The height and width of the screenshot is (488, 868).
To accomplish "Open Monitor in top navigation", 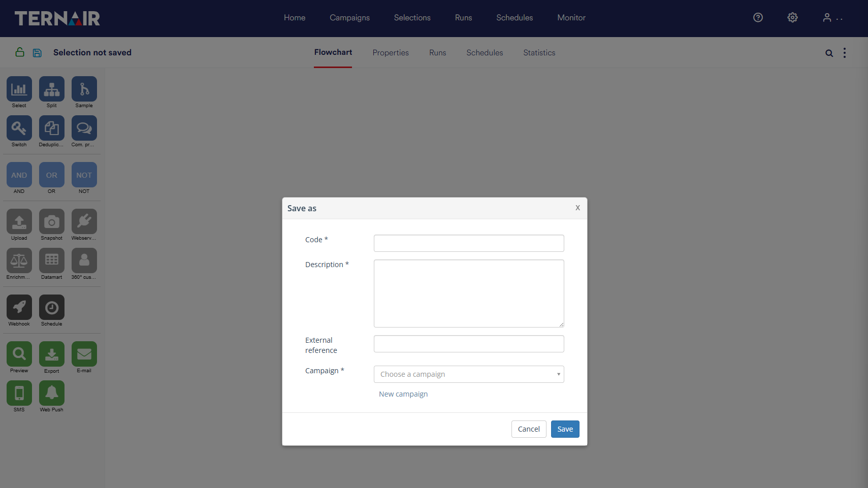I will tap(571, 18).
